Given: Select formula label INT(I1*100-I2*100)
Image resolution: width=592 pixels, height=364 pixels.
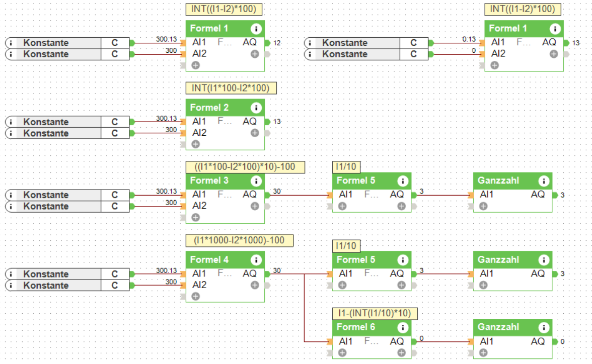Looking at the screenshot, I should (x=231, y=88).
